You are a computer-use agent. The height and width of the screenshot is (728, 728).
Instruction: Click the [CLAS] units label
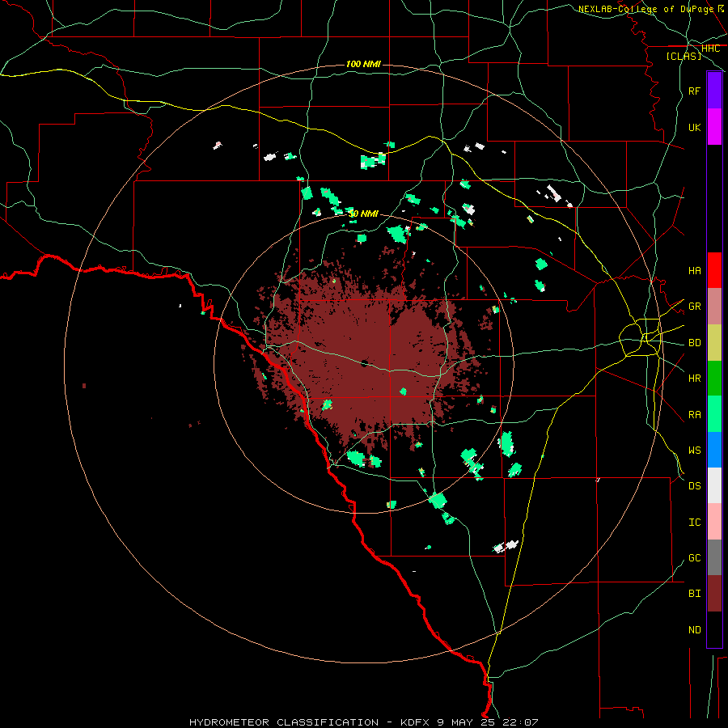click(x=684, y=56)
